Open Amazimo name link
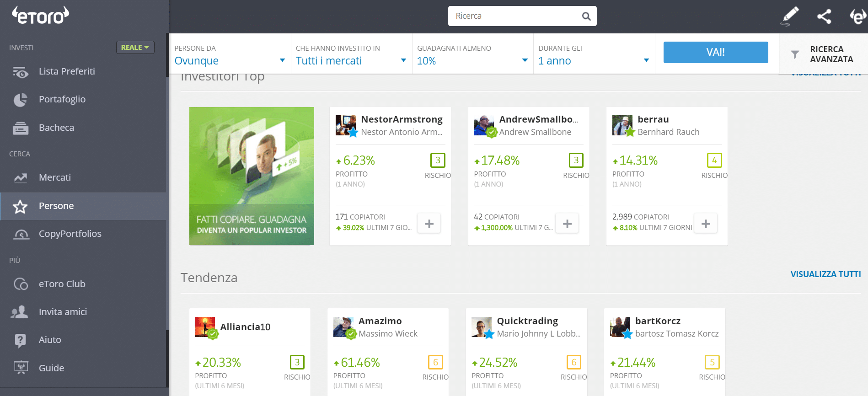868x396 pixels. point(380,321)
